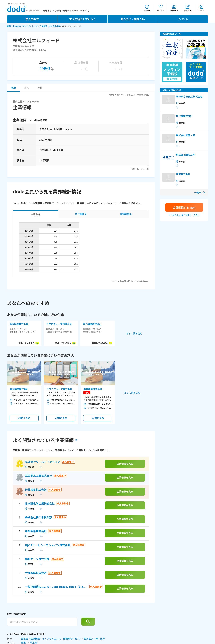The image size is (215, 644).
Task: Open 求人を探す navigation menu
Action: 32,19
